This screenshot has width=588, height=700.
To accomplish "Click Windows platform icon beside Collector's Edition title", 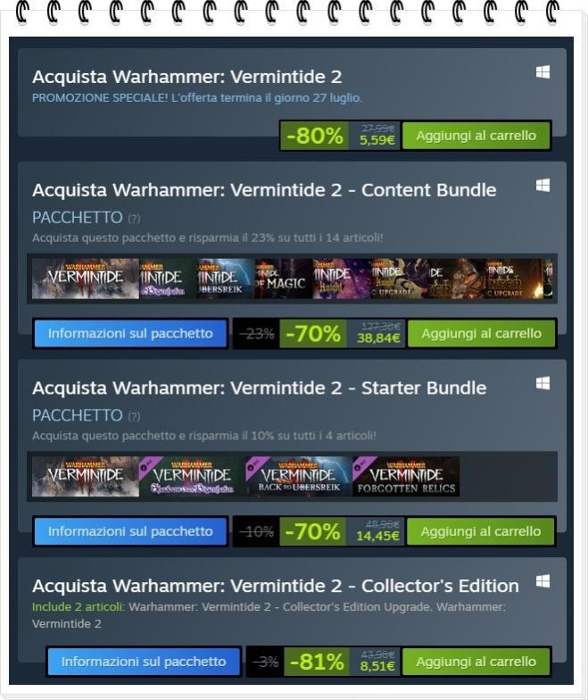I will pyautogui.click(x=542, y=581).
